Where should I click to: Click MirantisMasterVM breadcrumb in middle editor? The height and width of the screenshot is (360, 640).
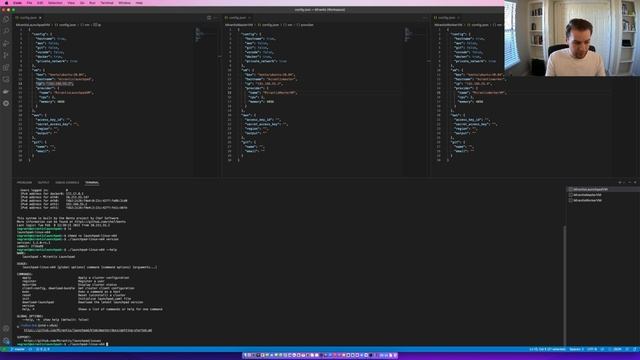pos(239,25)
